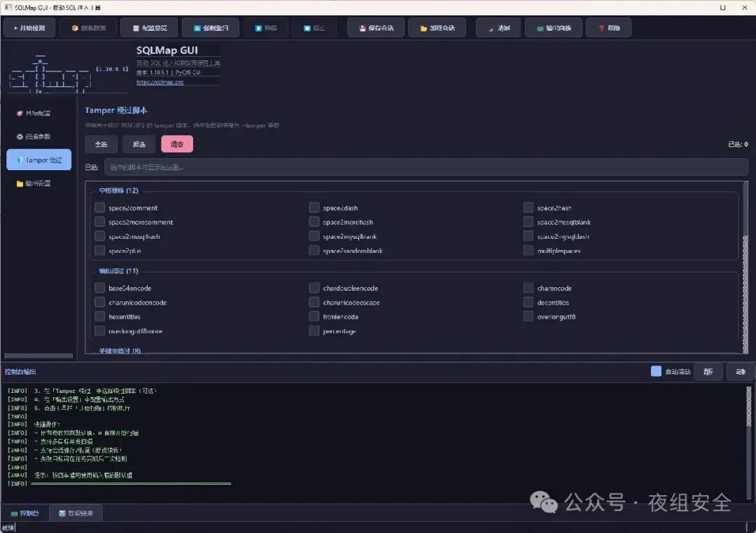Start detection with the play-icon toolbar button

tap(29, 28)
